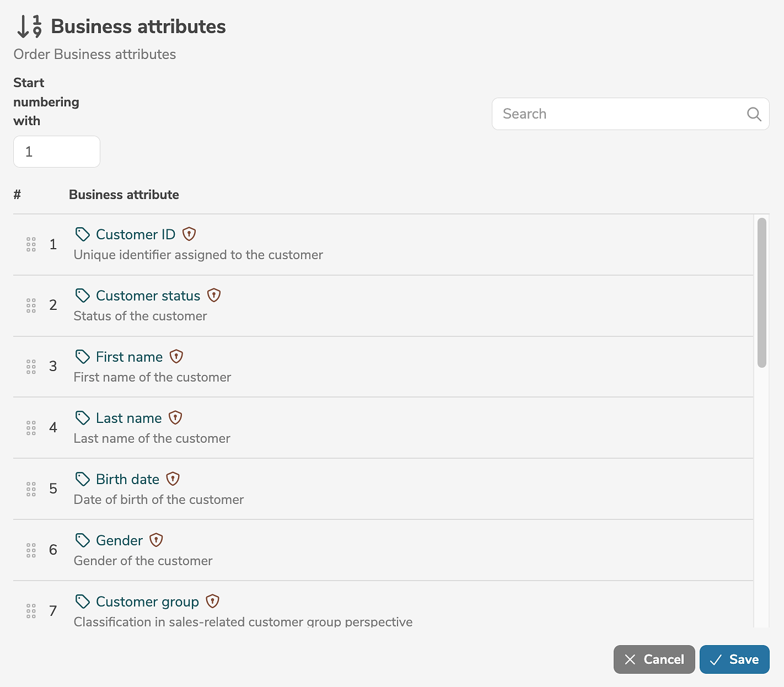The width and height of the screenshot is (784, 687).
Task: Click the sort order icon beside title
Action: click(29, 26)
